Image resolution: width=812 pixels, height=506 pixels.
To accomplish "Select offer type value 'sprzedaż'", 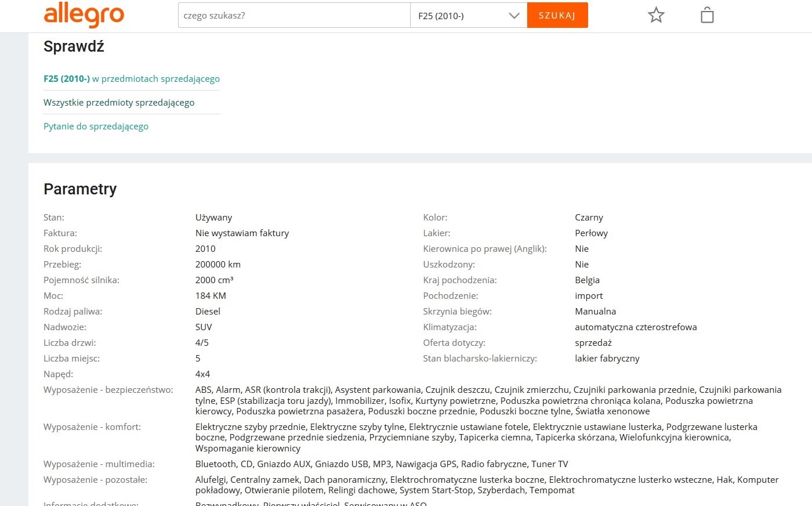I will [x=593, y=343].
